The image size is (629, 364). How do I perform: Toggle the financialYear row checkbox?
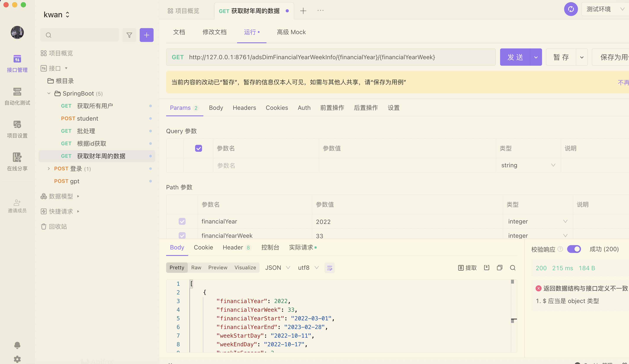pyautogui.click(x=182, y=222)
